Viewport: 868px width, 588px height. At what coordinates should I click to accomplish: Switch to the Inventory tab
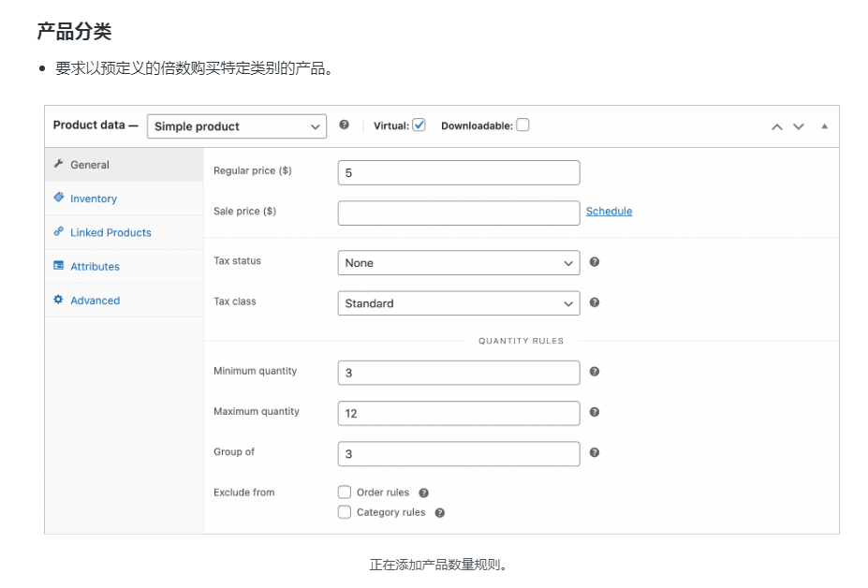[x=94, y=198]
